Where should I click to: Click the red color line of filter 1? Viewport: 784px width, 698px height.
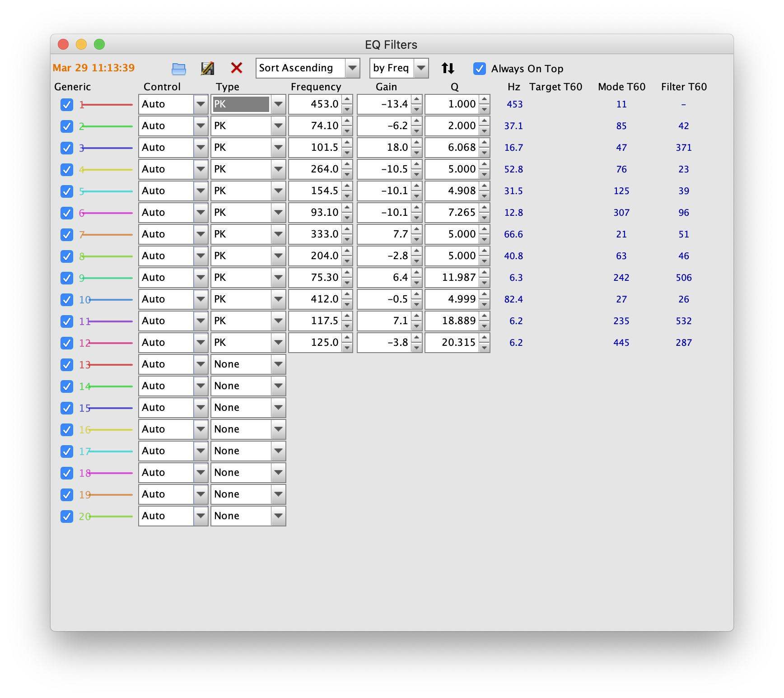click(108, 105)
